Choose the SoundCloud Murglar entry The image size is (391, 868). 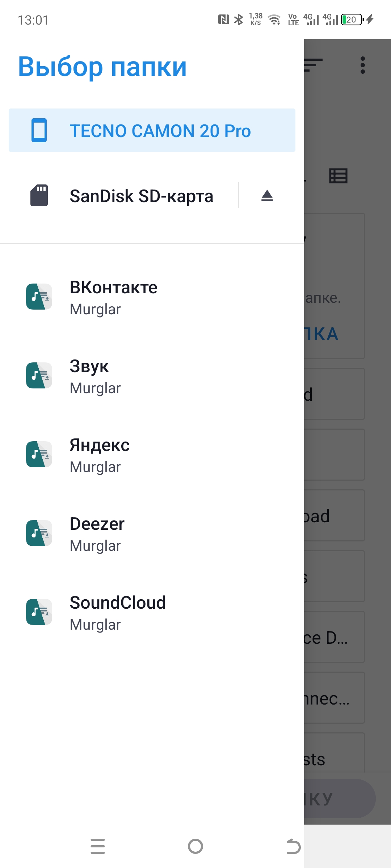[x=152, y=613]
